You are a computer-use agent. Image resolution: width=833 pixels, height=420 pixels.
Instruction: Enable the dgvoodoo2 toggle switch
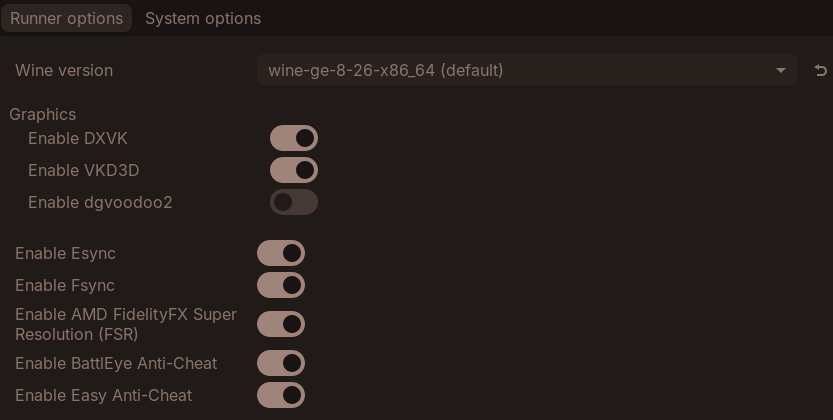click(294, 202)
